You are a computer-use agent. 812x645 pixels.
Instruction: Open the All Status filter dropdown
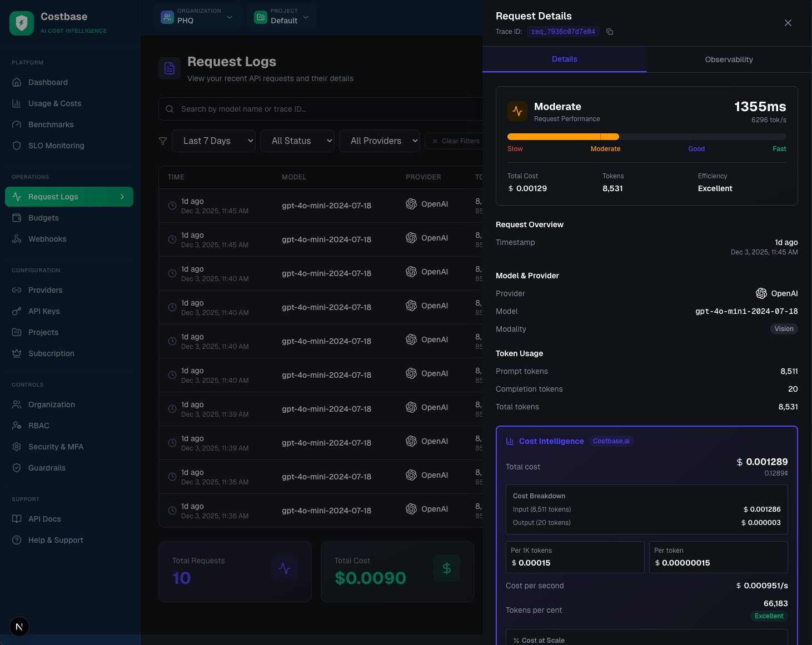(297, 141)
